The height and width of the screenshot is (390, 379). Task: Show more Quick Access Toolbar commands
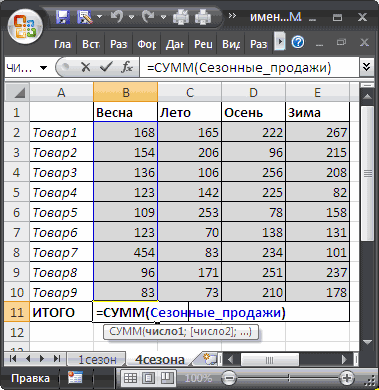[232, 16]
